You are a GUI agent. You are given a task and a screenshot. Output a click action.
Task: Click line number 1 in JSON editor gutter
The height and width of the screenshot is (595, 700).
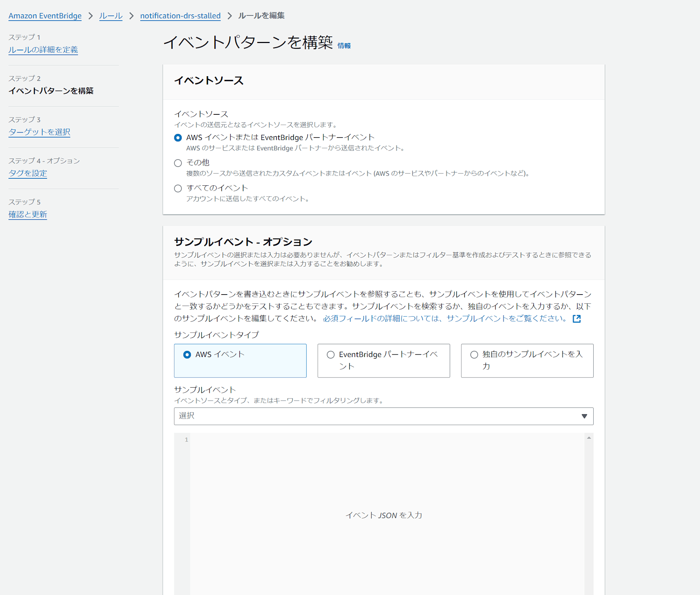click(x=187, y=440)
